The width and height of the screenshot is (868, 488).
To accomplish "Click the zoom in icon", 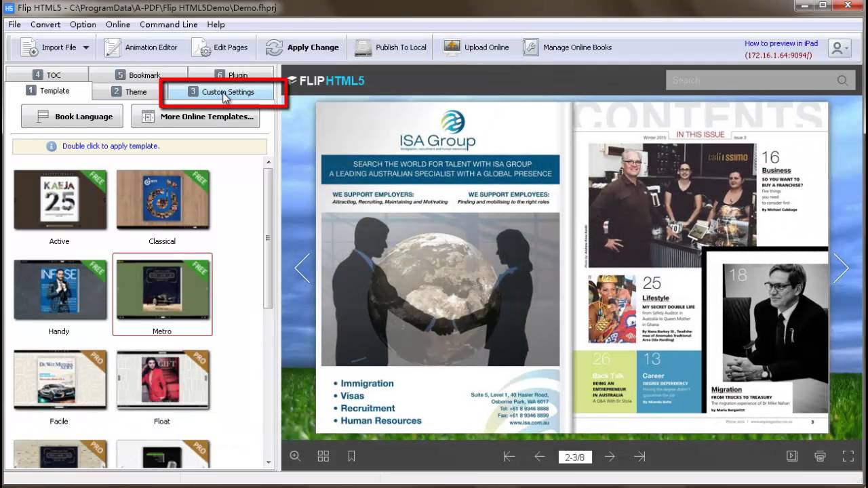I will (295, 456).
